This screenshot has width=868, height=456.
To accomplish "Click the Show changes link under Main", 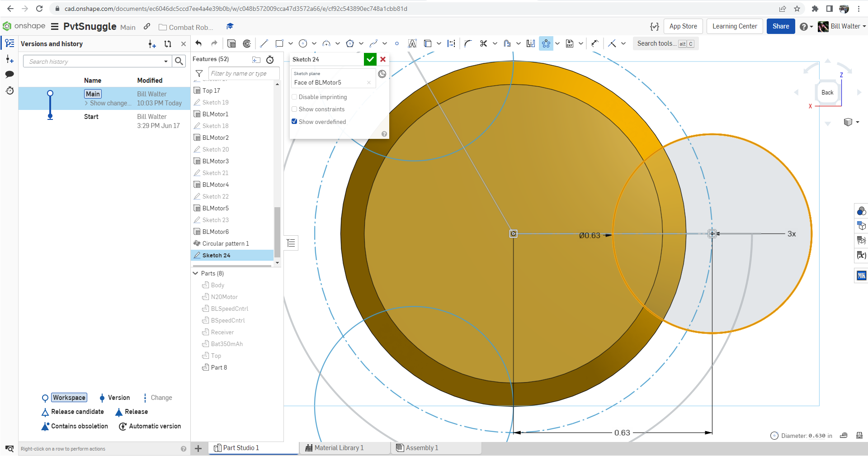I will 108,103.
